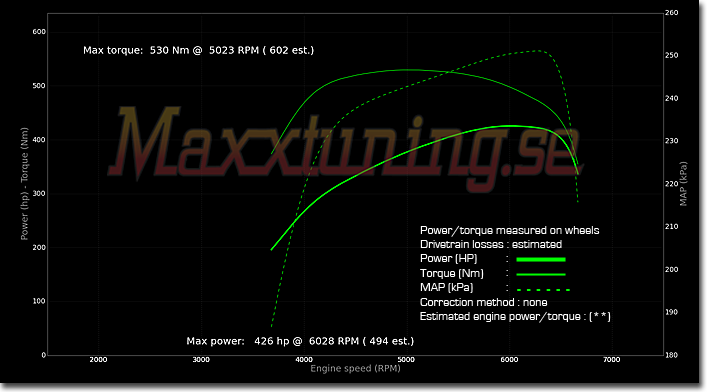Image resolution: width=708 pixels, height=392 pixels.
Task: Click the Max power 426 hp annotation
Action: pos(300,341)
